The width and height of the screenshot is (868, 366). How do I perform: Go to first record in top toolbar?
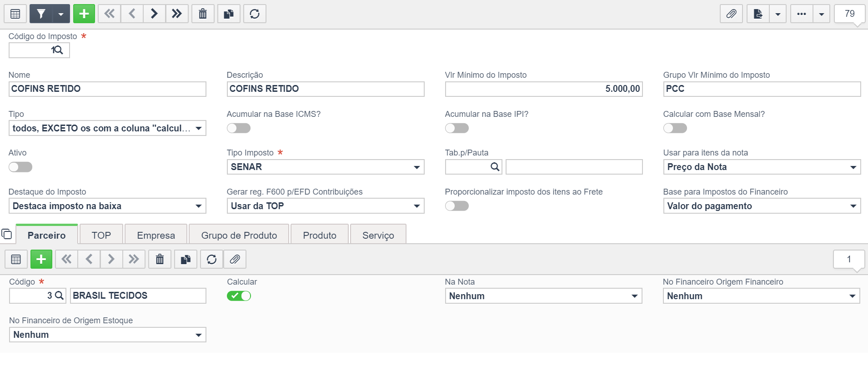110,14
